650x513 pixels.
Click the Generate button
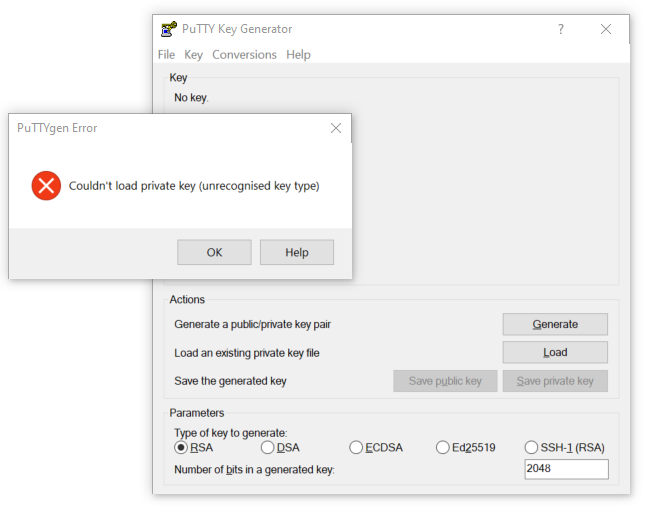[555, 324]
